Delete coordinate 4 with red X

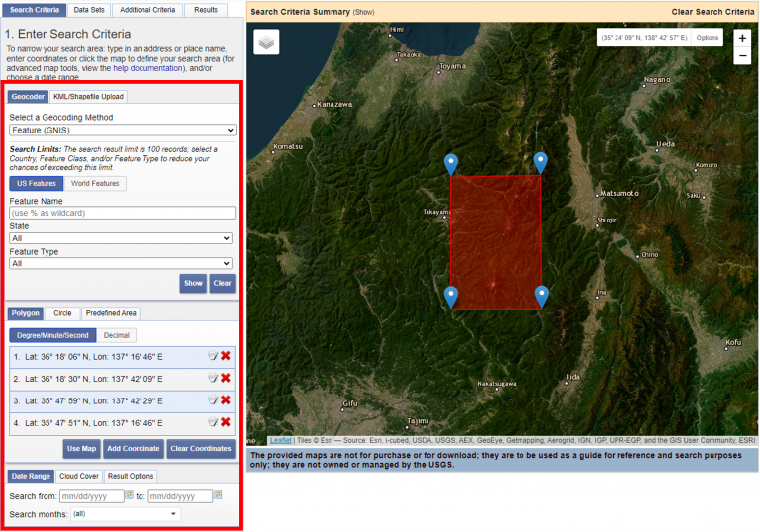pos(226,422)
